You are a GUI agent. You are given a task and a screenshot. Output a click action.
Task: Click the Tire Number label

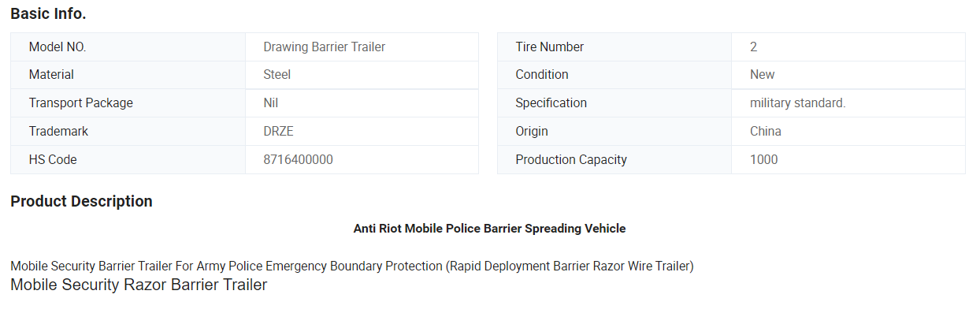[550, 47]
